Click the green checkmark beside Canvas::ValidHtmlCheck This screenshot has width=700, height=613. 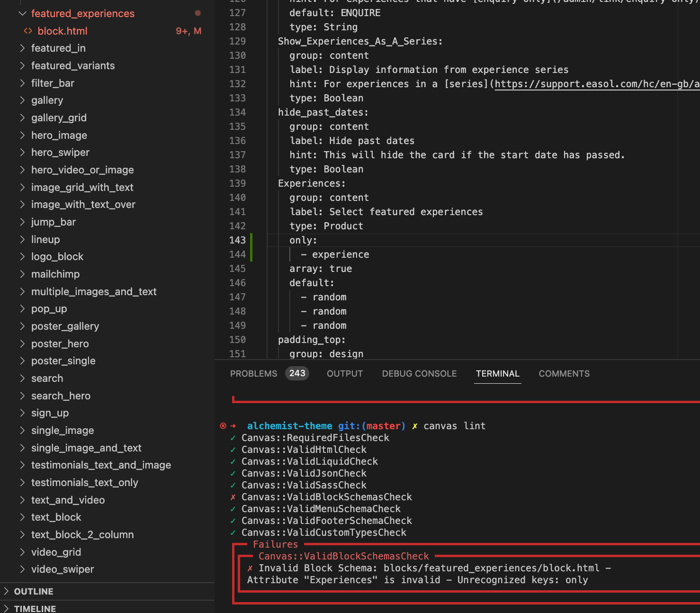[233, 449]
